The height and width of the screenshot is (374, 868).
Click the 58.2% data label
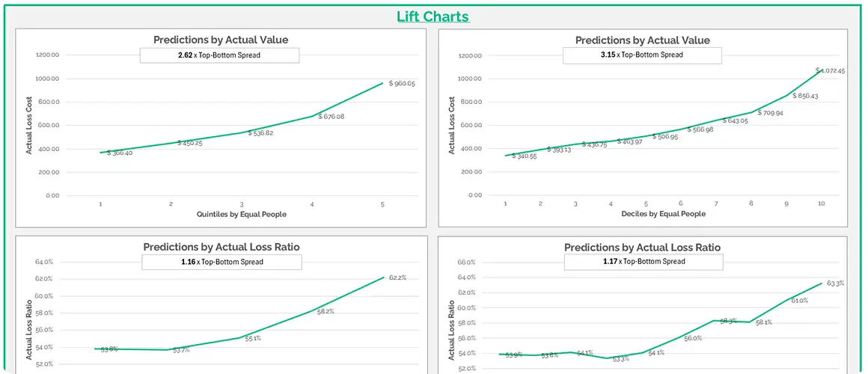(x=325, y=311)
